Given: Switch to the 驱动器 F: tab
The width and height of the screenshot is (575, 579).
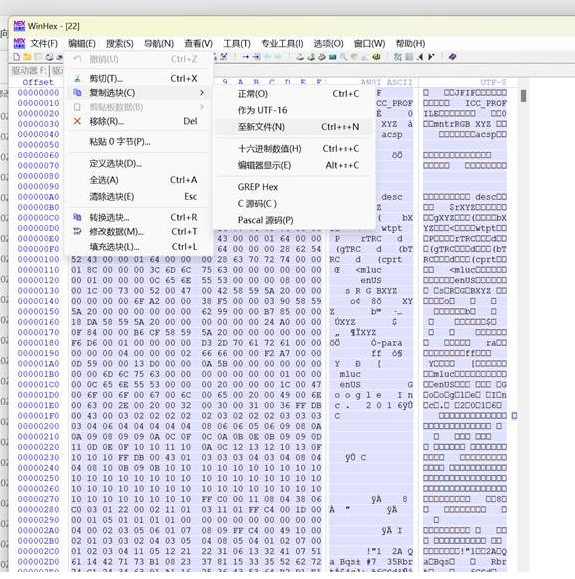Looking at the screenshot, I should click(x=29, y=70).
